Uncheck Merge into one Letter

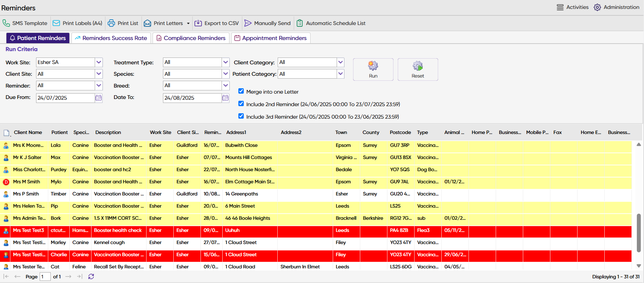(241, 91)
